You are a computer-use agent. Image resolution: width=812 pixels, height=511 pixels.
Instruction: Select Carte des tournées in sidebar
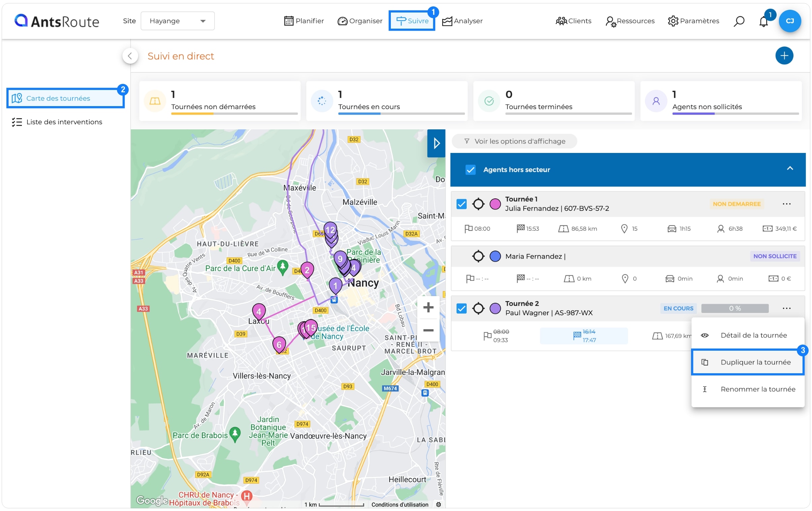tap(65, 98)
